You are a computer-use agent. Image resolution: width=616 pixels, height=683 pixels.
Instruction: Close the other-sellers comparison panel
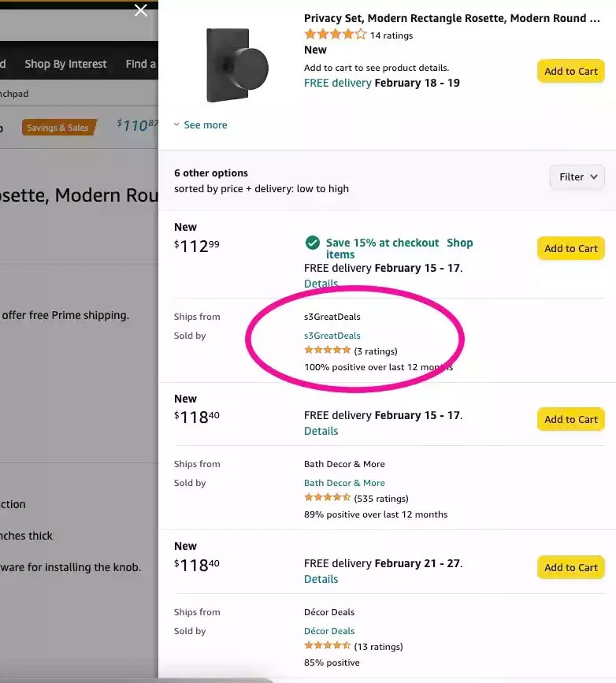coord(140,11)
